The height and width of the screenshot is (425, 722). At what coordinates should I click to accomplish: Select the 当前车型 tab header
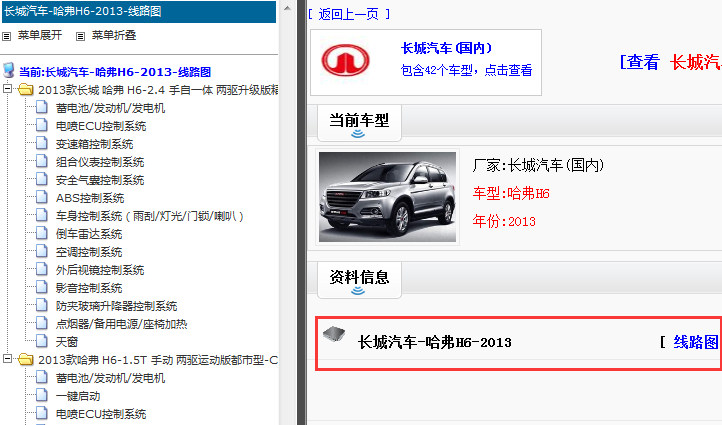coord(359,122)
